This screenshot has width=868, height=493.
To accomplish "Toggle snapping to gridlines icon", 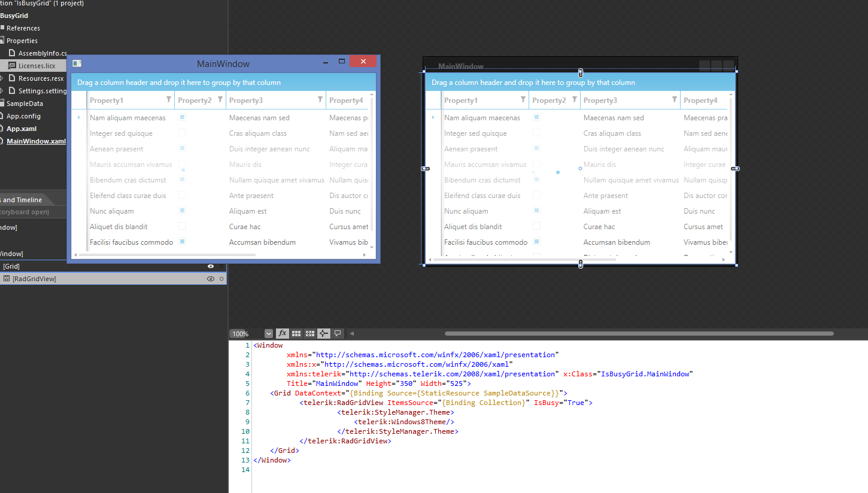I will (310, 333).
